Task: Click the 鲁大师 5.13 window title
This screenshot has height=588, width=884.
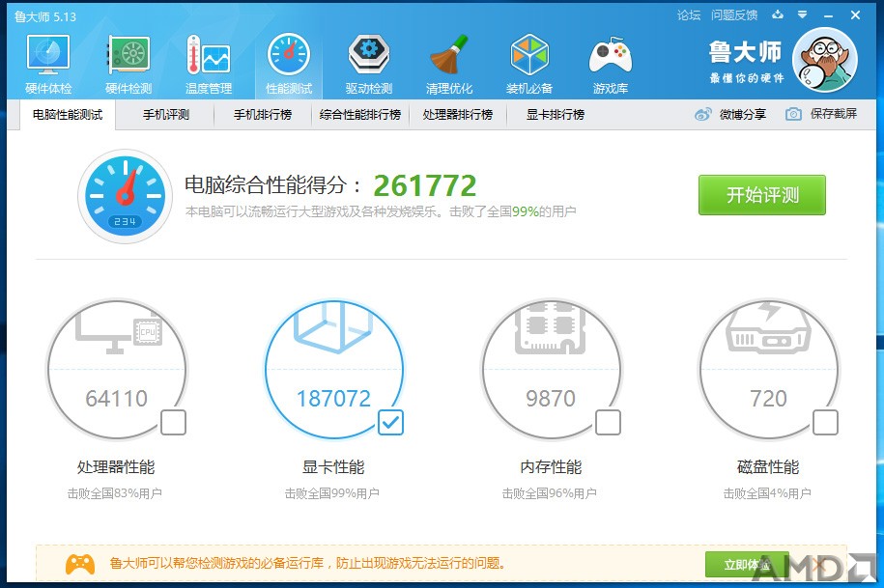Action: tap(45, 16)
